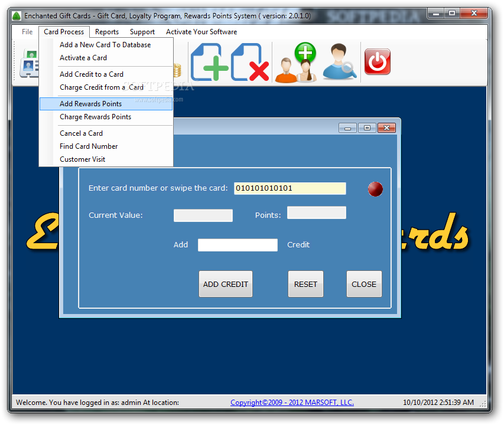Click the red status indicator light
Viewport: 504px width, 425px height.
[x=375, y=189]
